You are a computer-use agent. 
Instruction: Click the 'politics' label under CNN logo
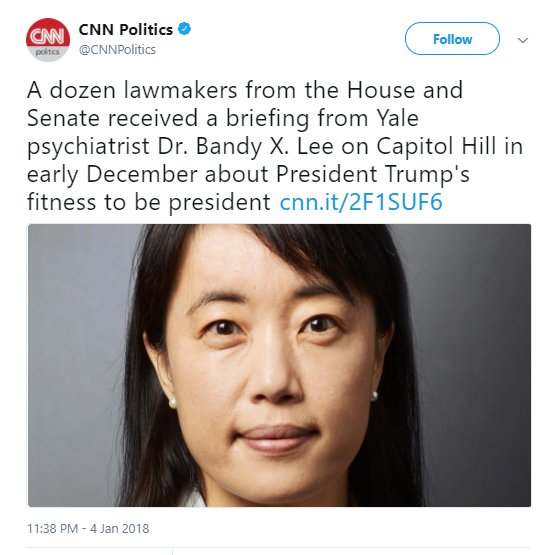pyautogui.click(x=48, y=52)
